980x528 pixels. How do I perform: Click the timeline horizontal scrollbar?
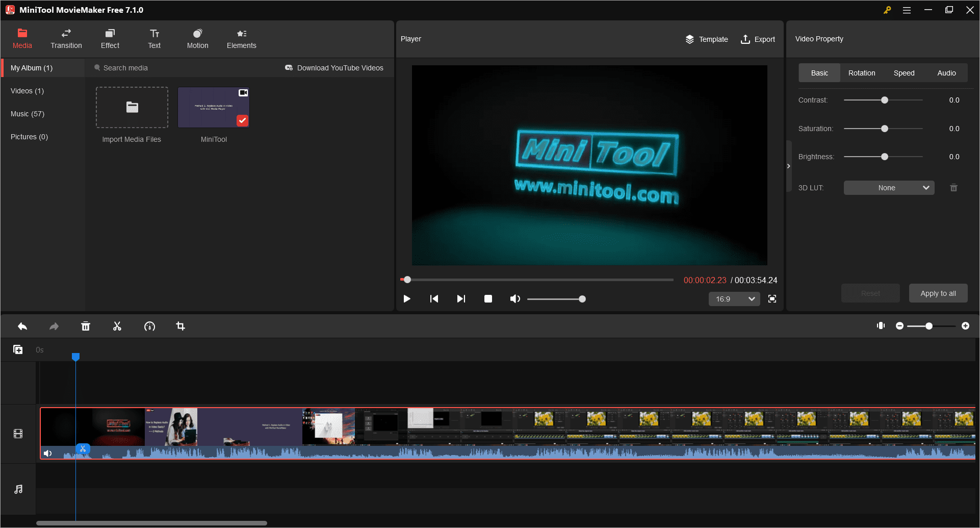point(151,523)
